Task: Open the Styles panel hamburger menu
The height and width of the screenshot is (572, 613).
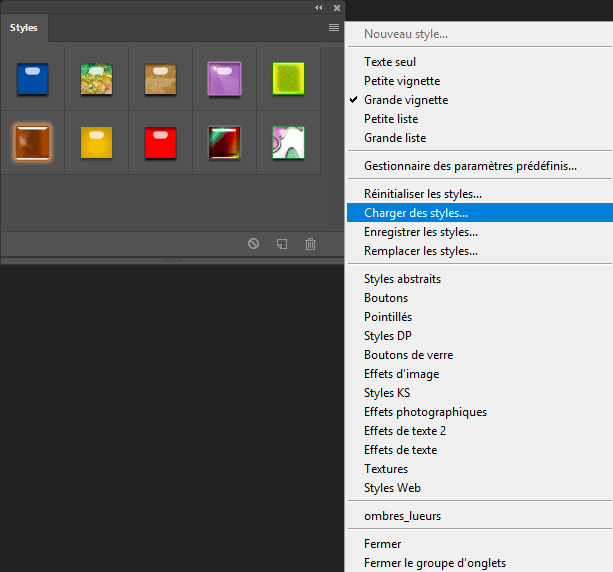Action: (x=334, y=28)
